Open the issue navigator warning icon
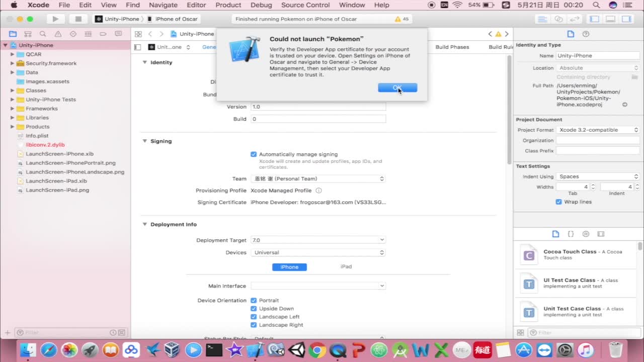 (x=58, y=34)
